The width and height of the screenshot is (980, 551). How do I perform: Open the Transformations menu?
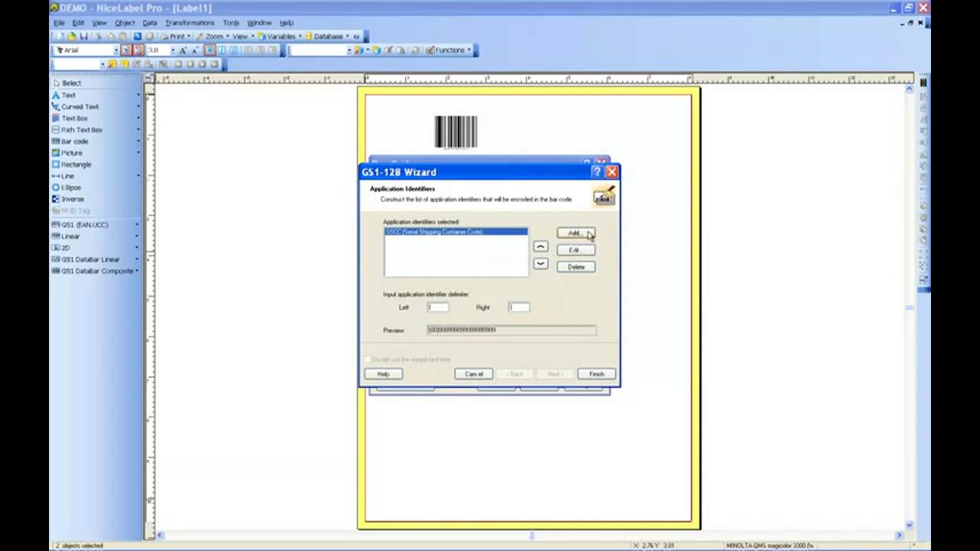click(x=190, y=23)
